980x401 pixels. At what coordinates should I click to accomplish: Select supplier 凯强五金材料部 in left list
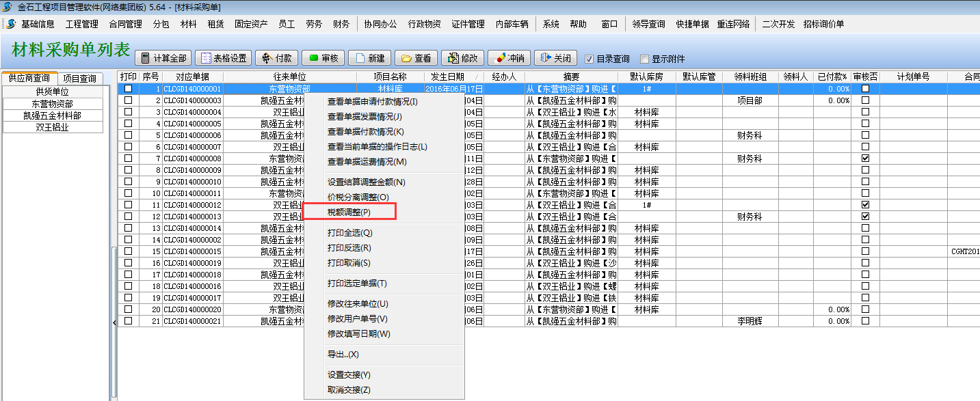[x=53, y=115]
